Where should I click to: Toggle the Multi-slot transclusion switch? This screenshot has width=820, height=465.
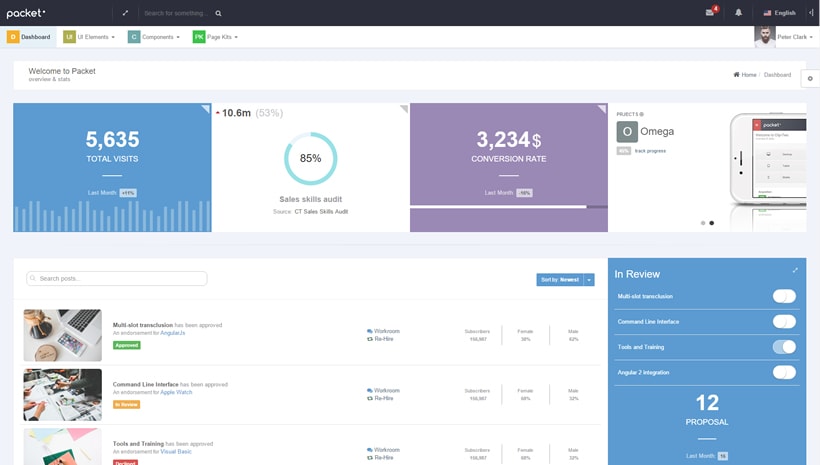(784, 296)
